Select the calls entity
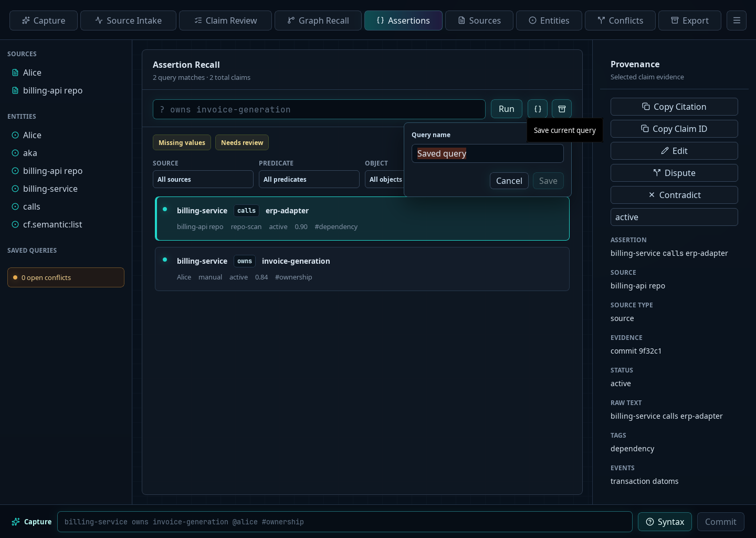This screenshot has width=756, height=538. 66,206
